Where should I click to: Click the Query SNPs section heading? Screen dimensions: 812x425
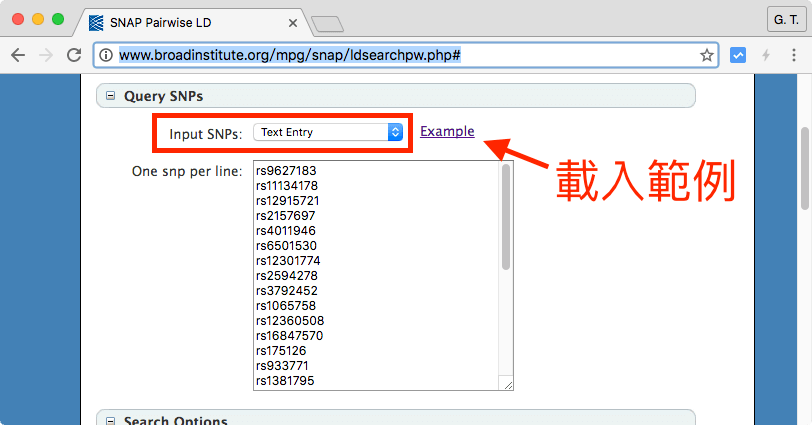(163, 96)
